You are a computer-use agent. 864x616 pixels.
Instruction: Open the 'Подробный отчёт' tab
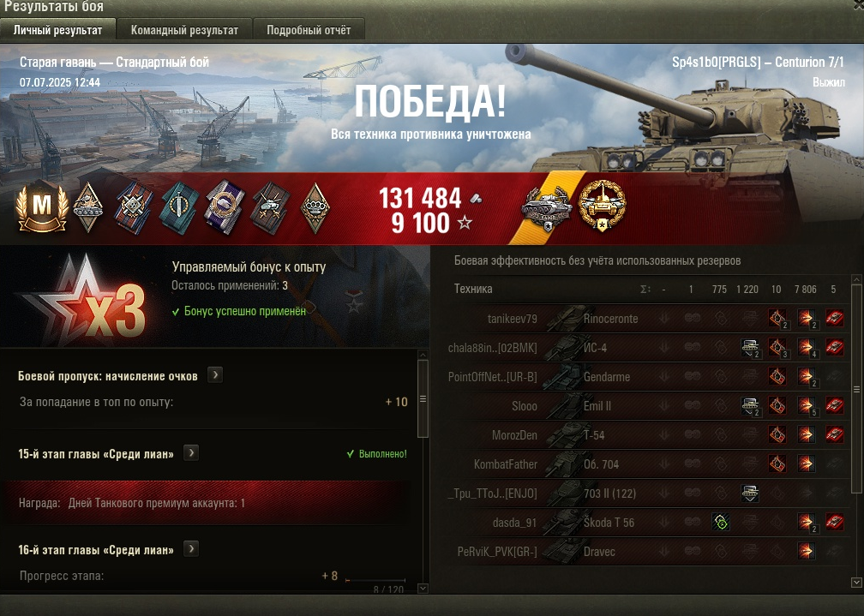pos(309,30)
